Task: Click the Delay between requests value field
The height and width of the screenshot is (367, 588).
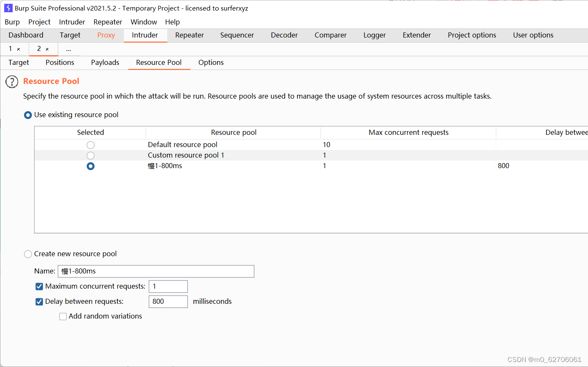Action: click(x=168, y=302)
